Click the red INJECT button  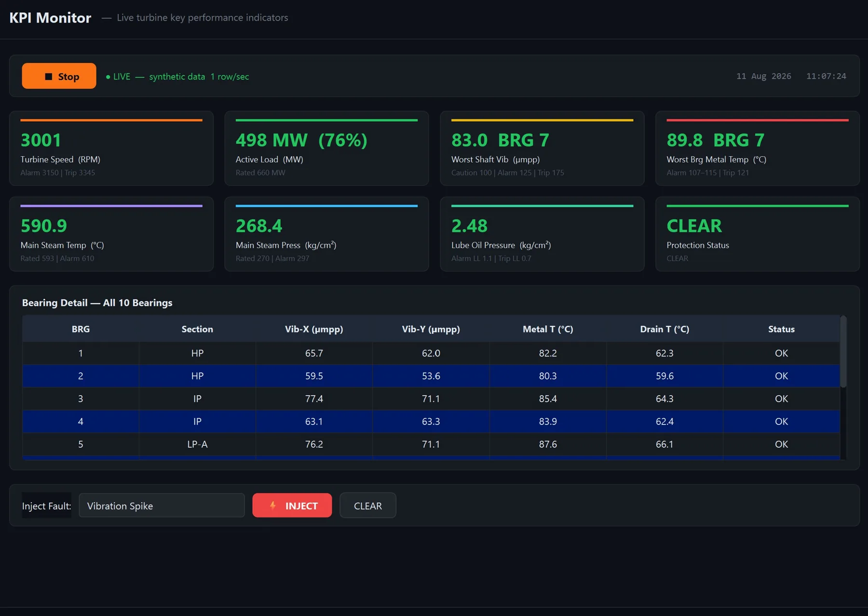[292, 505]
